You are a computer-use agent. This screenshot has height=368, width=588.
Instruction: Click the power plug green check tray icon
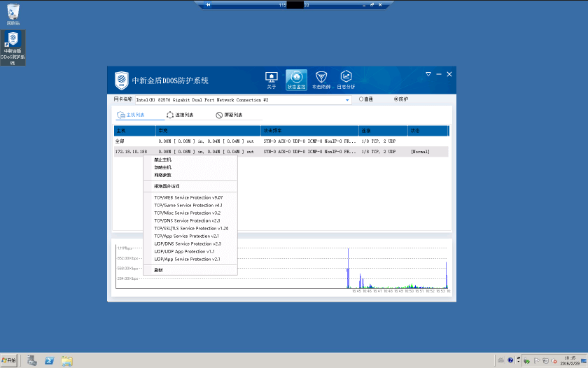[x=526, y=360]
